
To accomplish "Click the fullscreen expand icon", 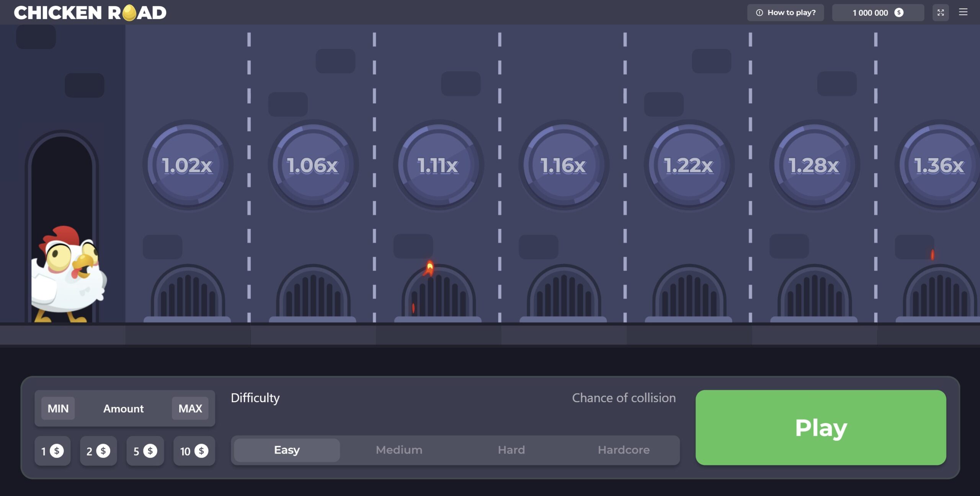I will point(940,13).
